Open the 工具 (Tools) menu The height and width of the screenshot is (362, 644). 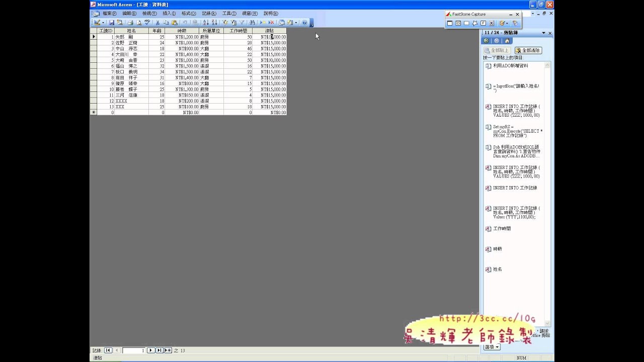229,14
